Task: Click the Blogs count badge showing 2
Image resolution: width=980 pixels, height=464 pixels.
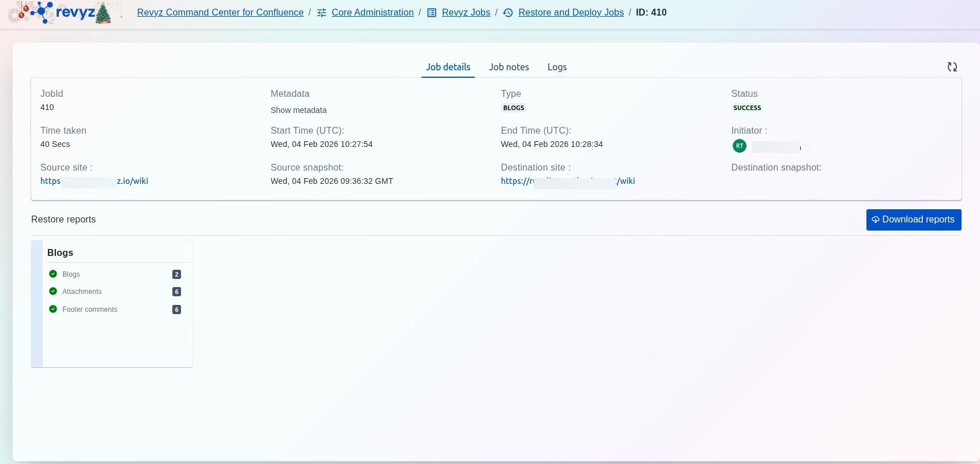Action: point(176,274)
